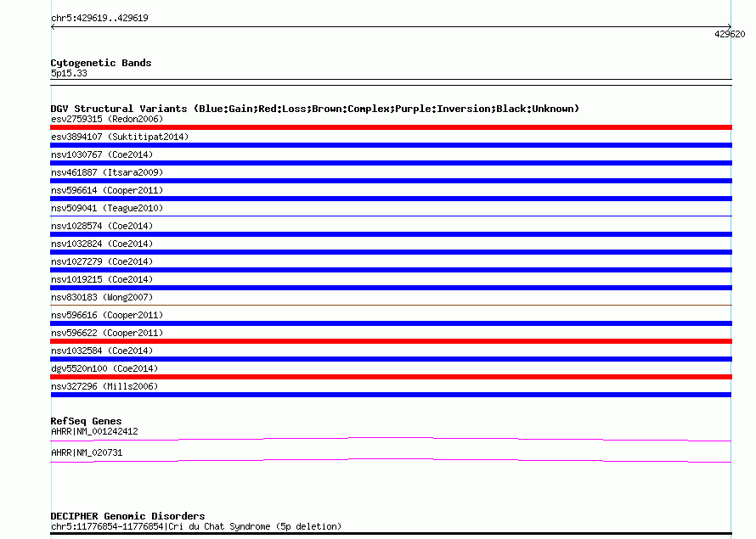Click the blue bar under nsv1032584
The height and width of the screenshot is (539, 756).
pos(391,359)
